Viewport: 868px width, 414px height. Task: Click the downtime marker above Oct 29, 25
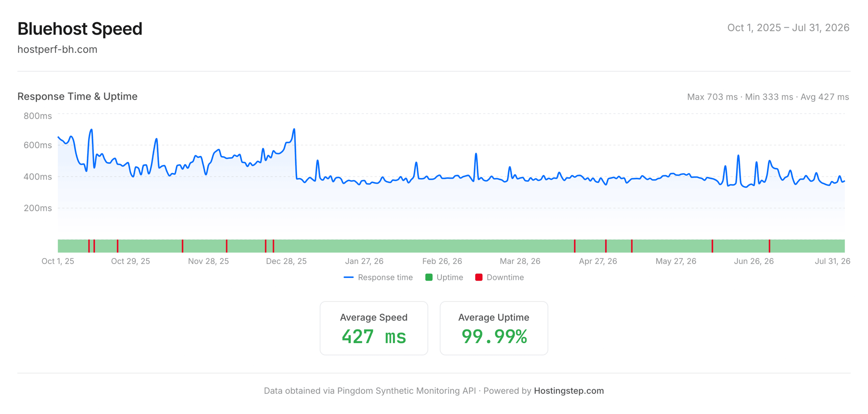click(118, 246)
